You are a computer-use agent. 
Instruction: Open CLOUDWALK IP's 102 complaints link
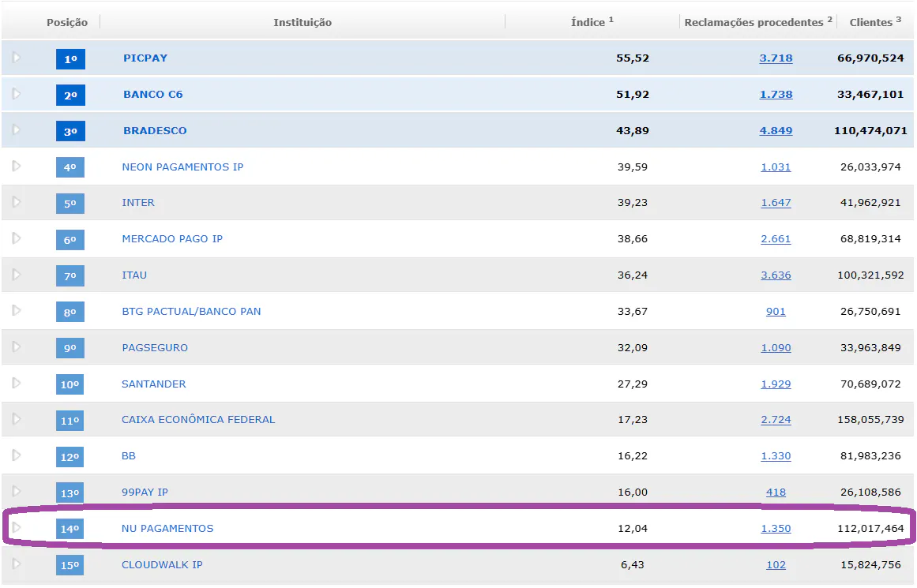pyautogui.click(x=776, y=564)
